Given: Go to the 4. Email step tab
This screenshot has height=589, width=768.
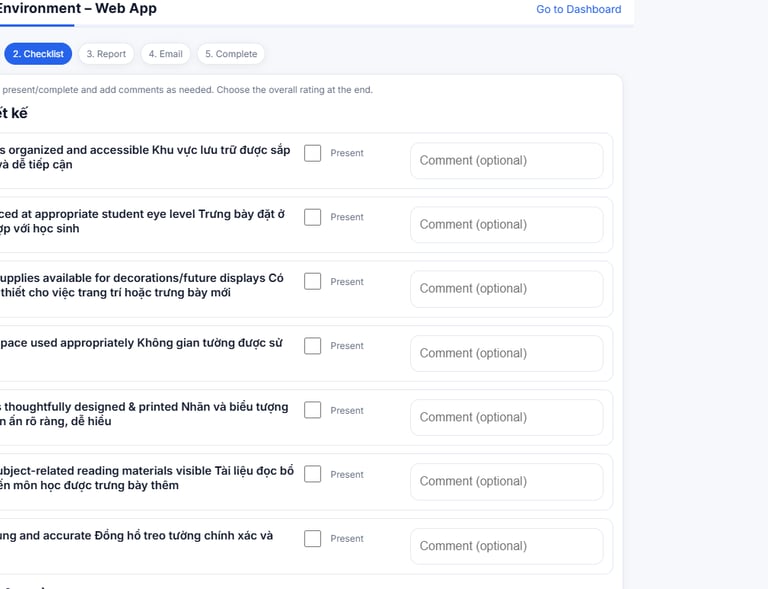Looking at the screenshot, I should point(166,54).
